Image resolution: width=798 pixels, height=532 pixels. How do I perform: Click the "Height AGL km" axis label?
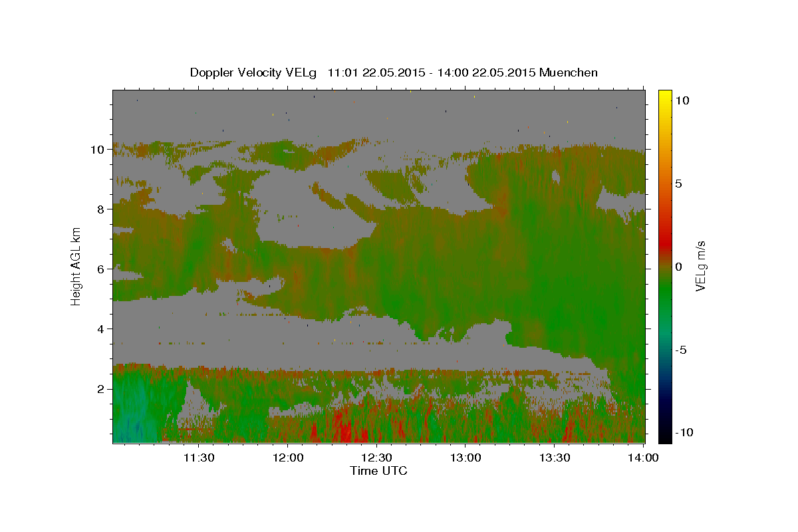tap(76, 267)
